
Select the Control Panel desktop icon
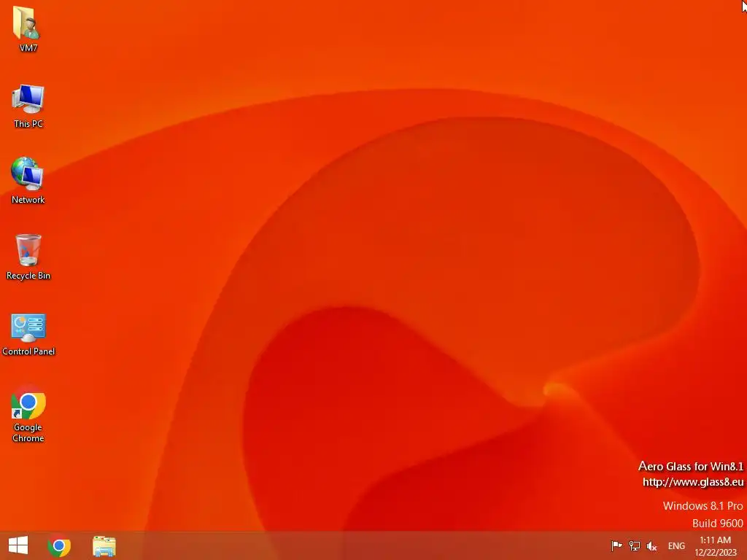click(x=28, y=327)
